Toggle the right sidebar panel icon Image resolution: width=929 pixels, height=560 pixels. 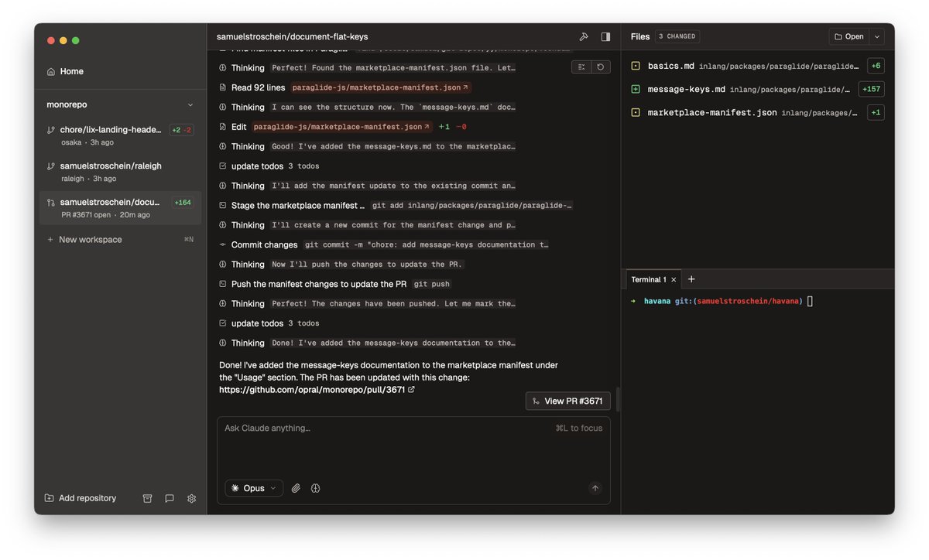click(x=605, y=36)
